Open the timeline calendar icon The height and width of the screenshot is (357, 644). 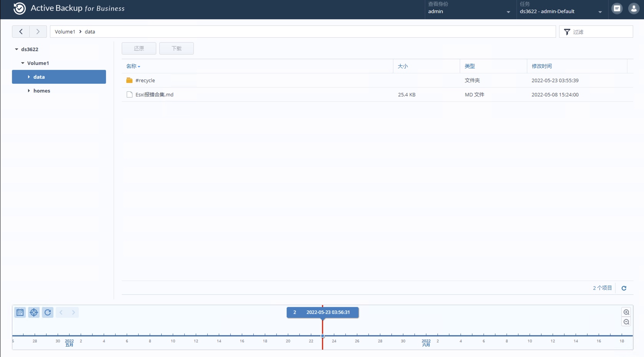(20, 312)
